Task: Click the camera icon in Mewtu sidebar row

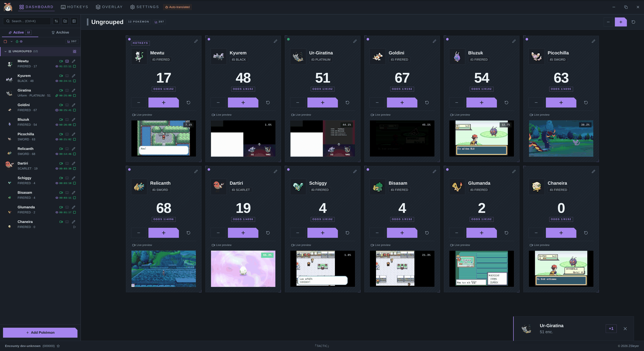Action: pyautogui.click(x=61, y=61)
